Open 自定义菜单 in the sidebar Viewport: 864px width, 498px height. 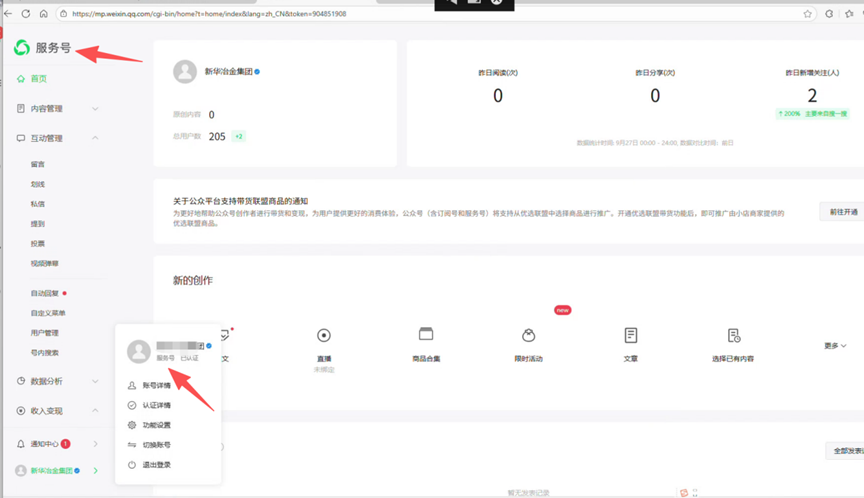48,313
